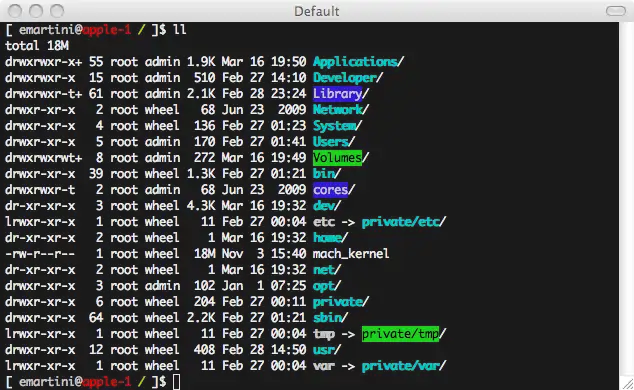Click the admin group on Developer row
Viewport: 634px width, 390px height.
(163, 78)
